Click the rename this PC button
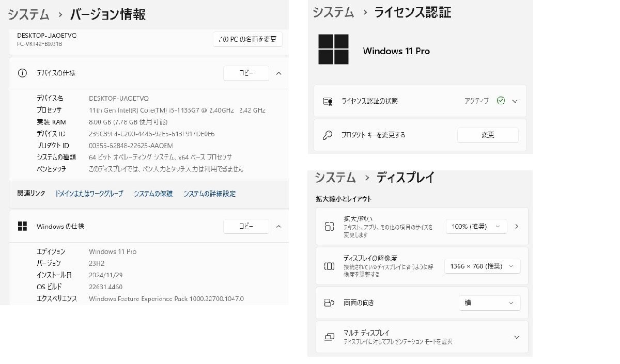Image resolution: width=620 pixels, height=364 pixels. tap(247, 39)
